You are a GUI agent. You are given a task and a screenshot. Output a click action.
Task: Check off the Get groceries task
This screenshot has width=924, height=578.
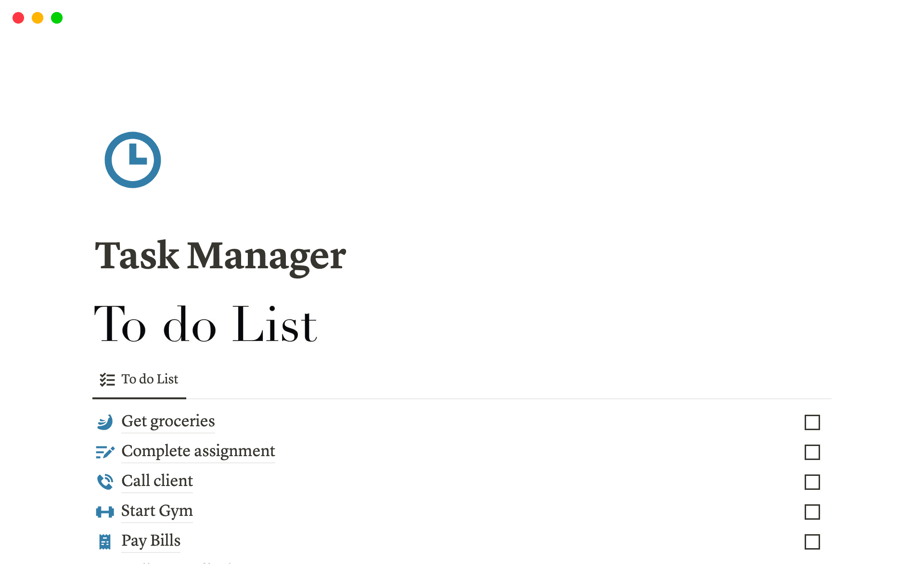pyautogui.click(x=812, y=422)
